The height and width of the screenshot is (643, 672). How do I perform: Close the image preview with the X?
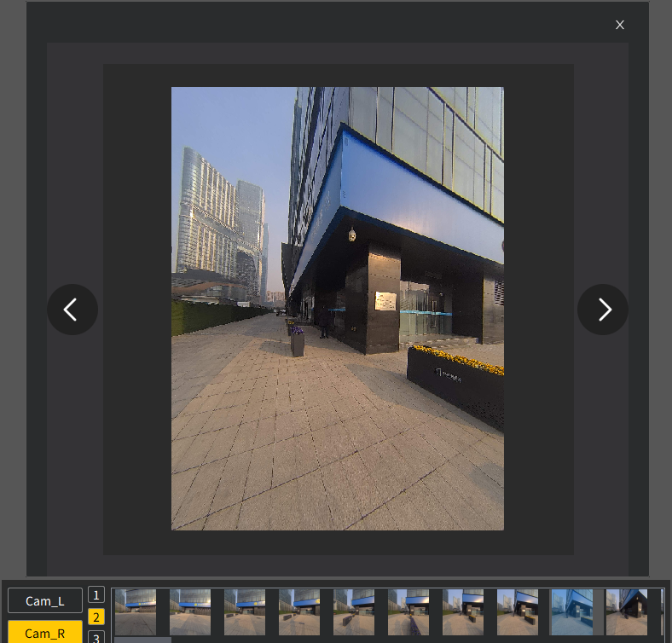(x=620, y=25)
